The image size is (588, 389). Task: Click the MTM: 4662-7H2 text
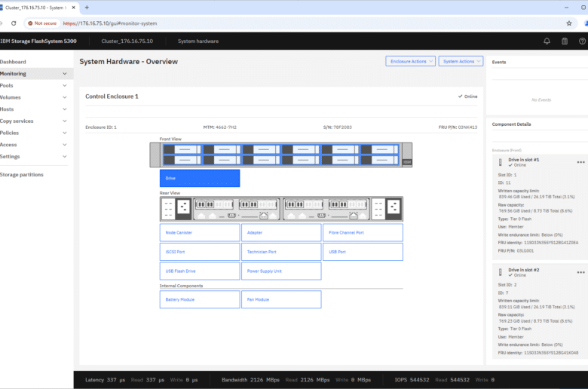[220, 127]
